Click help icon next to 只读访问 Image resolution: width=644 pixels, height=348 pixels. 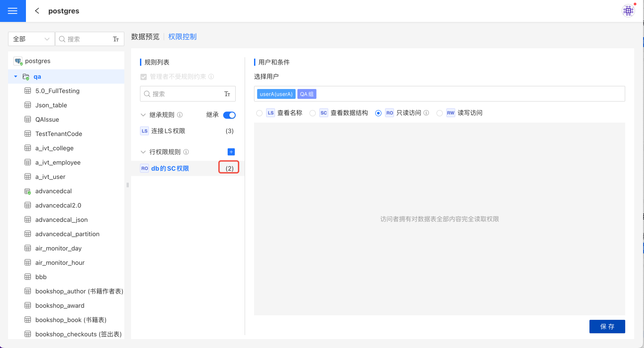click(x=426, y=113)
